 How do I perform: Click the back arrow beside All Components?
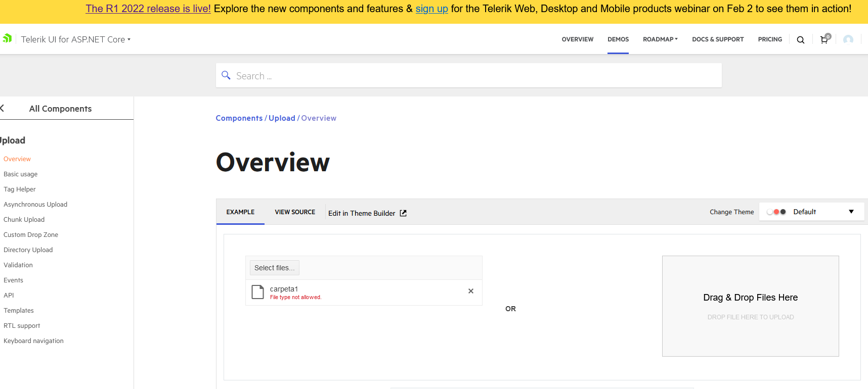(2, 108)
